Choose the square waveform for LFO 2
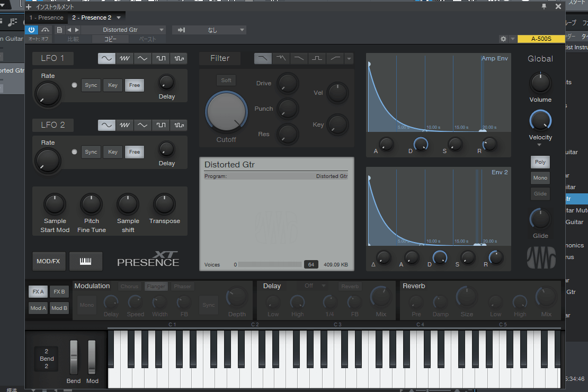Viewport: 588px width, 392px height. pyautogui.click(x=161, y=125)
